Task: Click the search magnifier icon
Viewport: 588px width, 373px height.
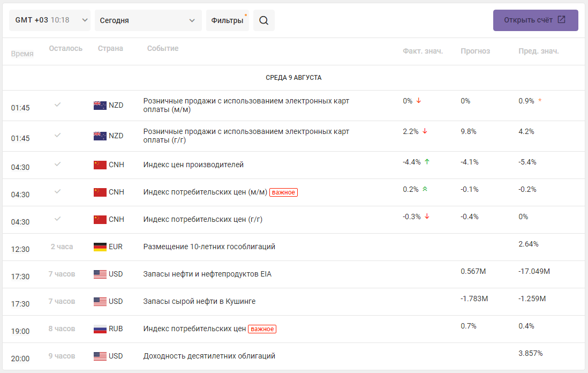Action: click(263, 20)
